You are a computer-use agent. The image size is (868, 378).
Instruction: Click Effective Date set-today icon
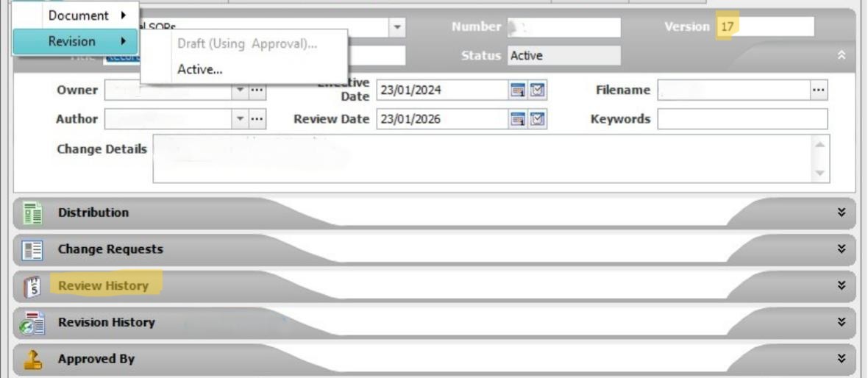(x=537, y=90)
